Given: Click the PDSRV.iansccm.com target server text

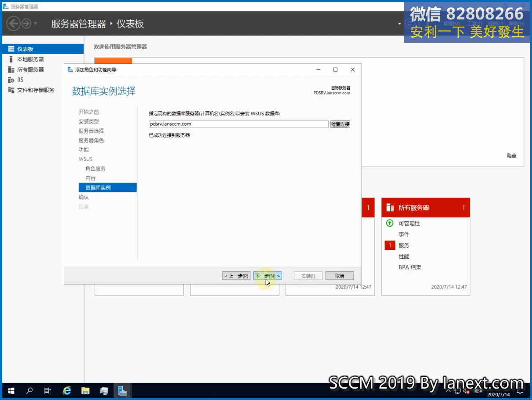Looking at the screenshot, I should tap(332, 93).
